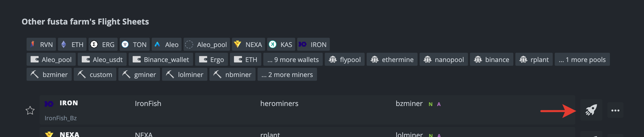The height and width of the screenshot is (137, 644).
Task: Show the 2 more miners tags
Action: (287, 74)
